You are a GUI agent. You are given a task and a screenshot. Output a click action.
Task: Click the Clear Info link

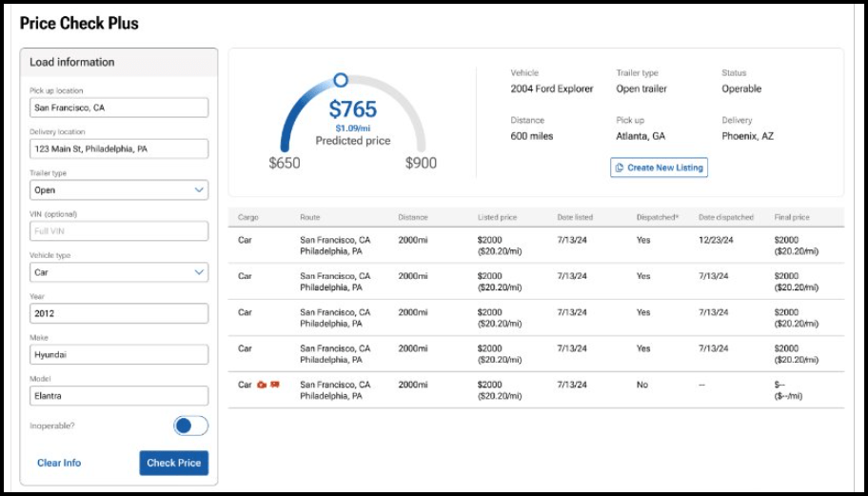(59, 463)
